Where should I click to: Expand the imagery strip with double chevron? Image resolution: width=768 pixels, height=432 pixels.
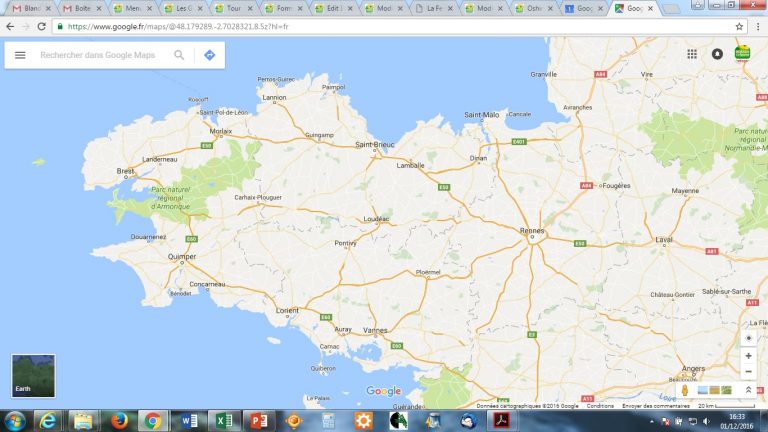748,389
